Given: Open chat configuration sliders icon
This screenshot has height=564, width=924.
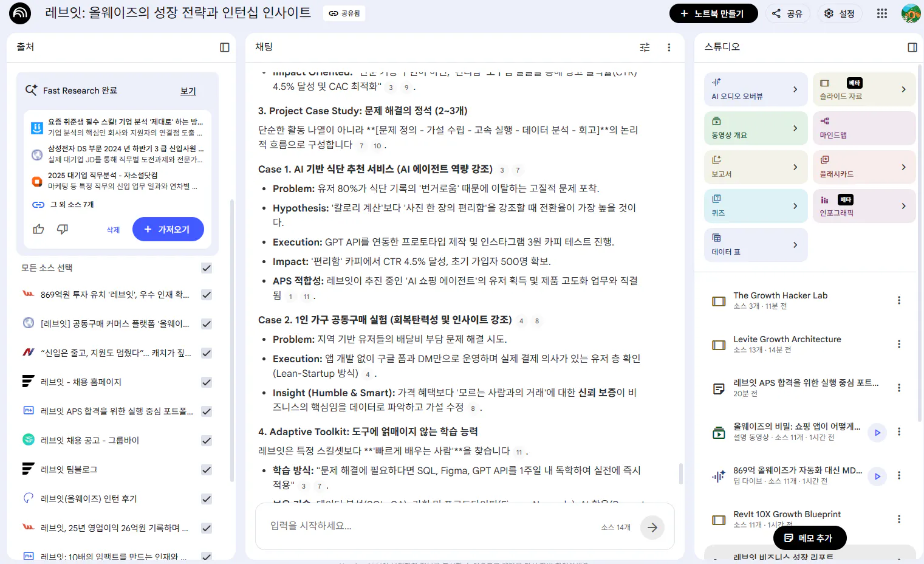Looking at the screenshot, I should [x=645, y=47].
